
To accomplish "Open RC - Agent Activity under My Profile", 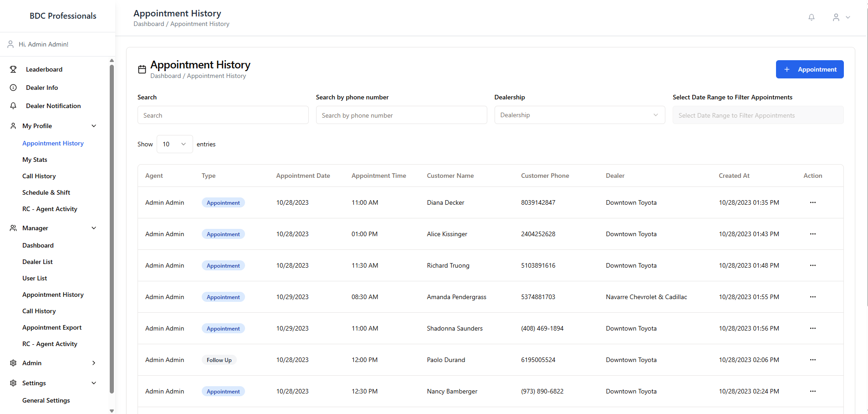I will [50, 209].
